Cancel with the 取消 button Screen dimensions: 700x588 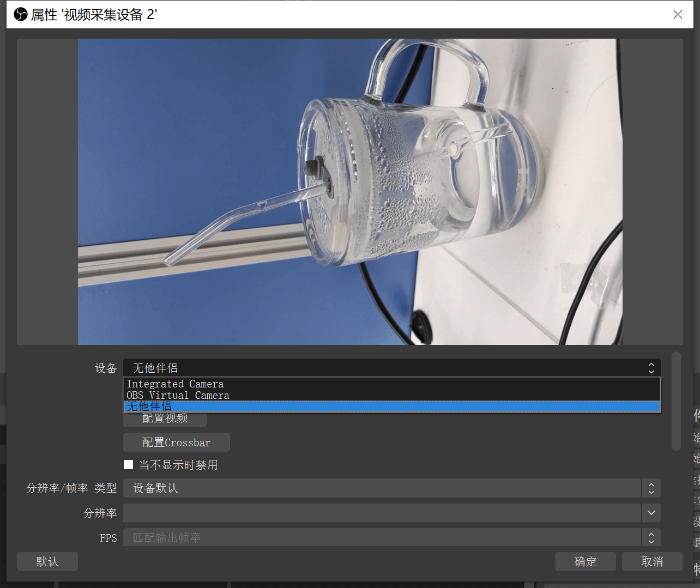(652, 561)
